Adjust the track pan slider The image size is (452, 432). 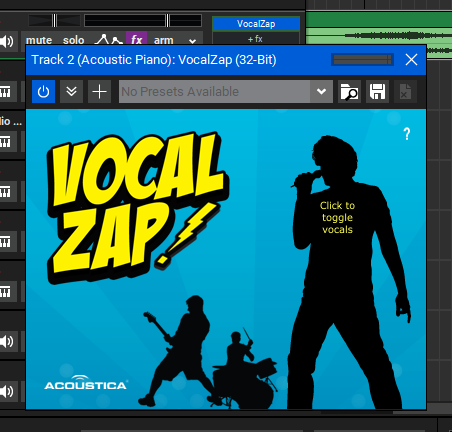(54, 20)
